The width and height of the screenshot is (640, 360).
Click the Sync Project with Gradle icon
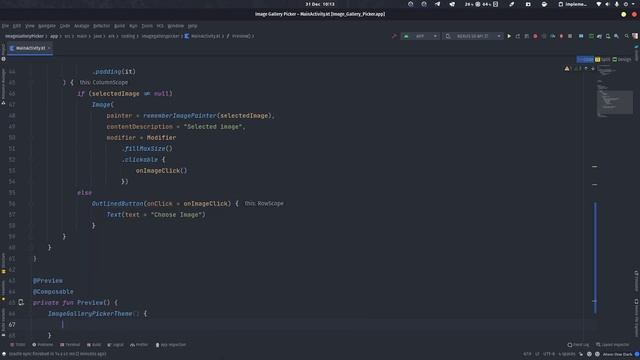tap(599, 36)
